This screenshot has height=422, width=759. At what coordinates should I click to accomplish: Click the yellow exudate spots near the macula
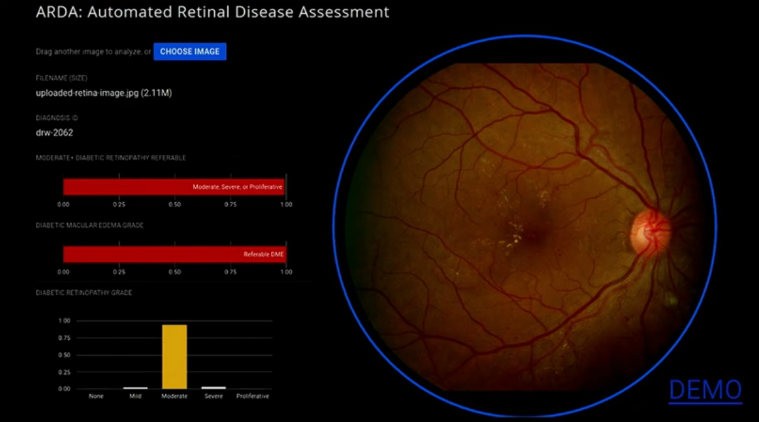tap(512, 232)
